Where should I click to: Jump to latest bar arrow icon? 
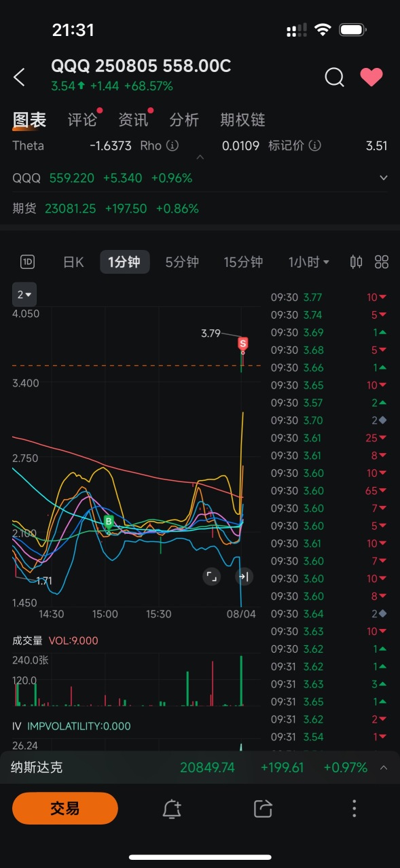[x=243, y=577]
